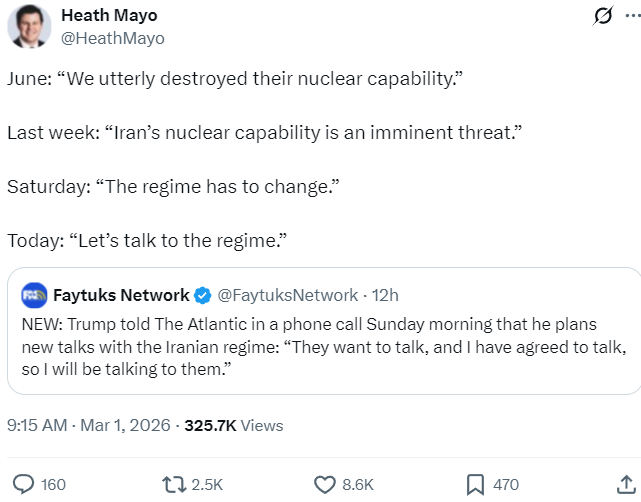Click the Grok icon on the tweet
Screen dimensions: 641x502
coord(603,17)
